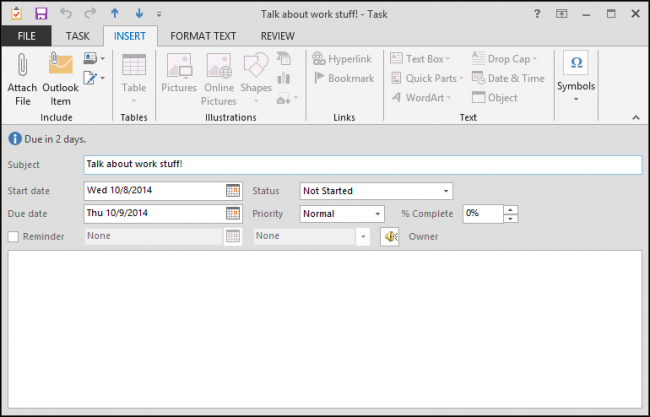Open the Start date calendar picker
Image resolution: width=650 pixels, height=417 pixels.
coord(233,191)
